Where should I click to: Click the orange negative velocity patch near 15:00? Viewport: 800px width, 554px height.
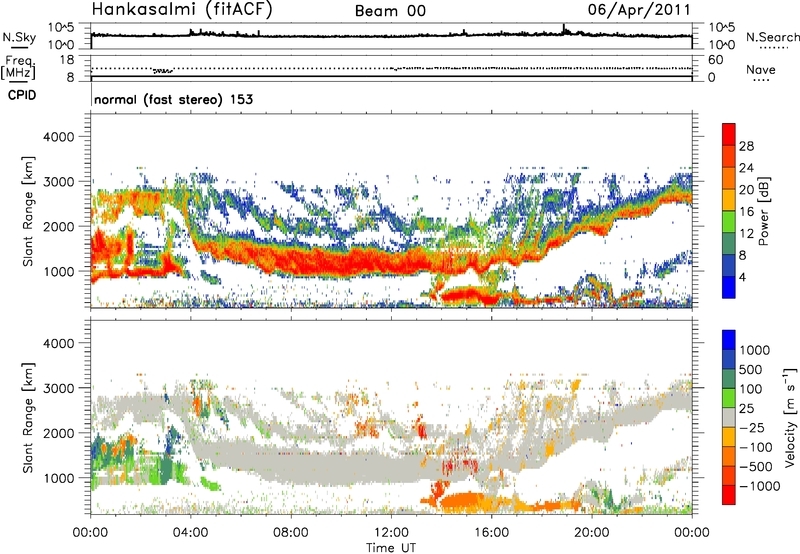(x=462, y=501)
